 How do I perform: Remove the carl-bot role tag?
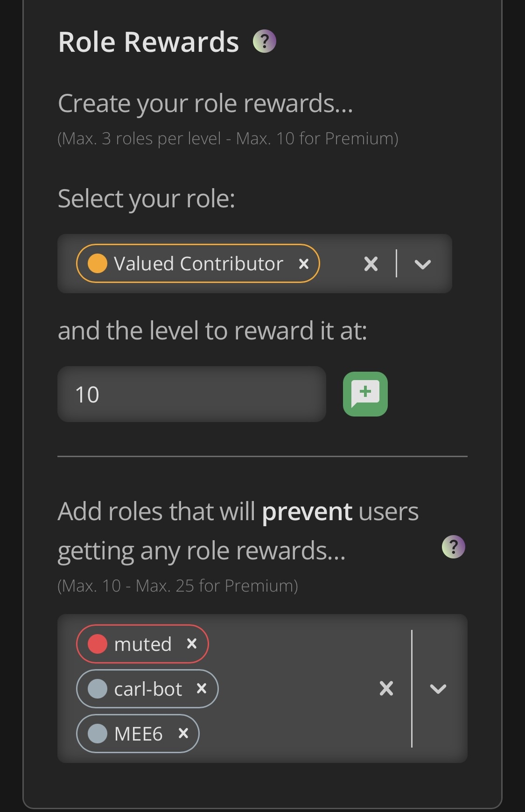[202, 689]
